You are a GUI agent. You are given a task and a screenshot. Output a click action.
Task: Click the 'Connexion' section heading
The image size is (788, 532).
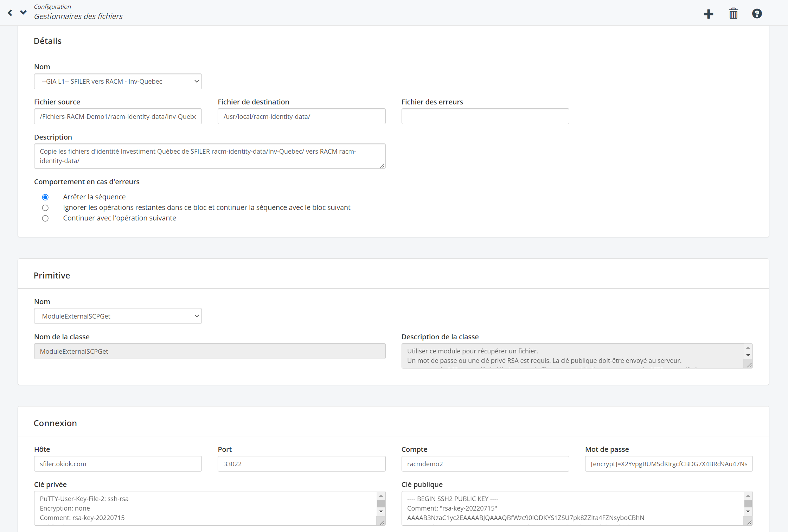[55, 423]
